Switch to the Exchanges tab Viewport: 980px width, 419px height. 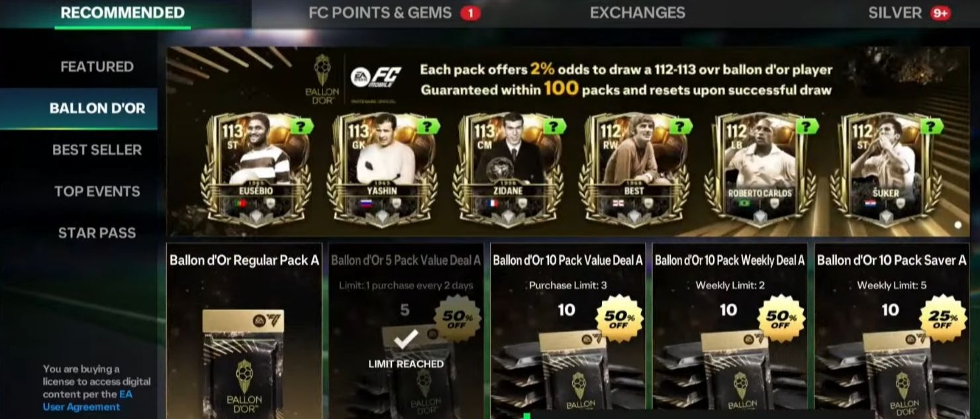[x=638, y=13]
